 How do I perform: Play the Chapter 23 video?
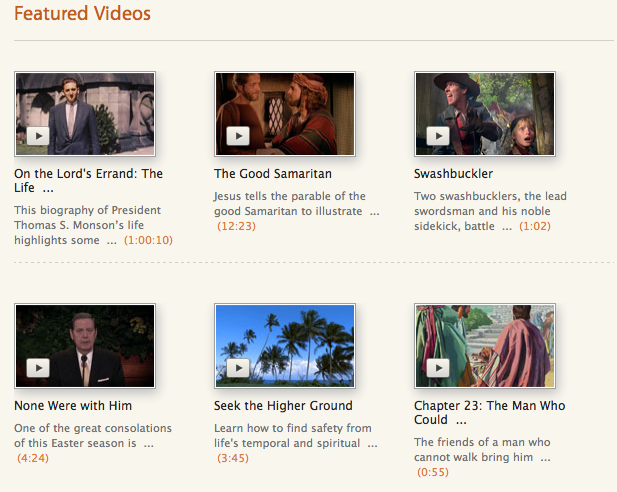(x=438, y=368)
